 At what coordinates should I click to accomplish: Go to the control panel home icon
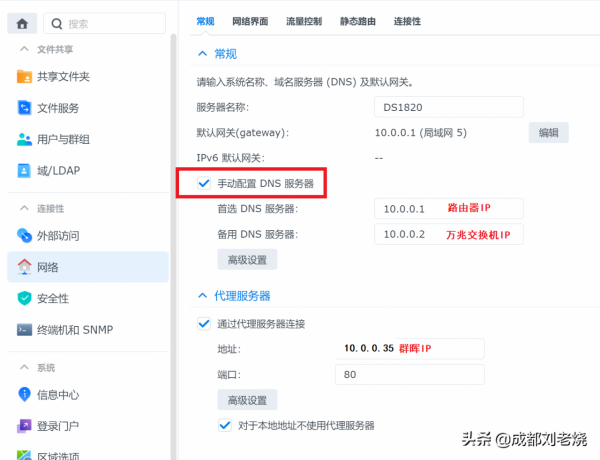click(22, 24)
